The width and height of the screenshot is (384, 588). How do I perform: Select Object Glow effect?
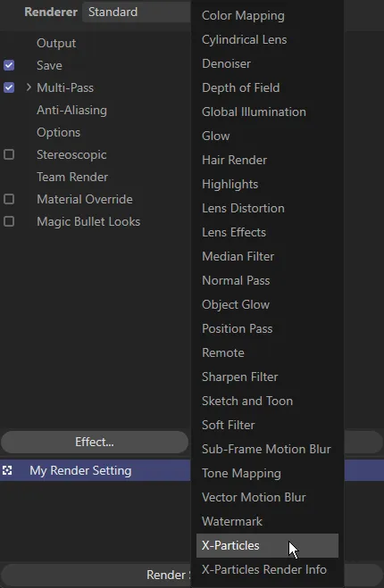[x=267, y=304]
